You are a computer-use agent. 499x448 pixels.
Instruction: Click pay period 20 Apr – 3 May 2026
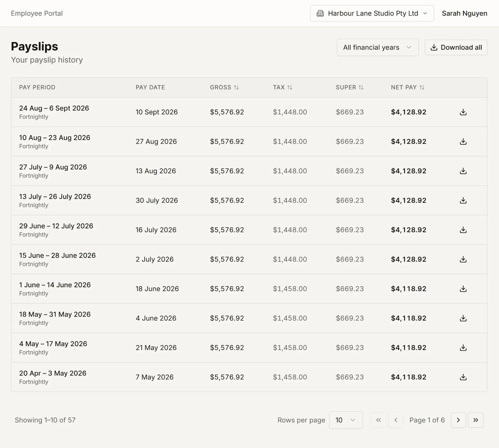[x=53, y=373]
